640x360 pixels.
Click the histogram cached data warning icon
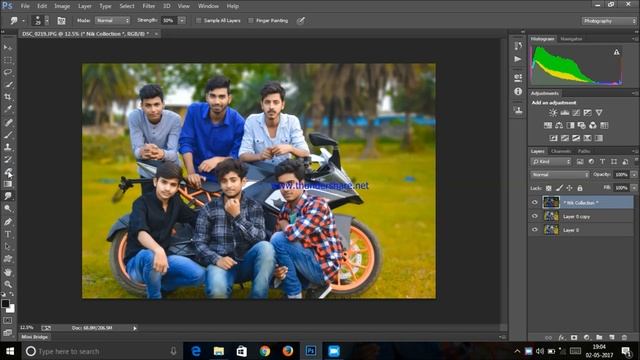coord(616,52)
